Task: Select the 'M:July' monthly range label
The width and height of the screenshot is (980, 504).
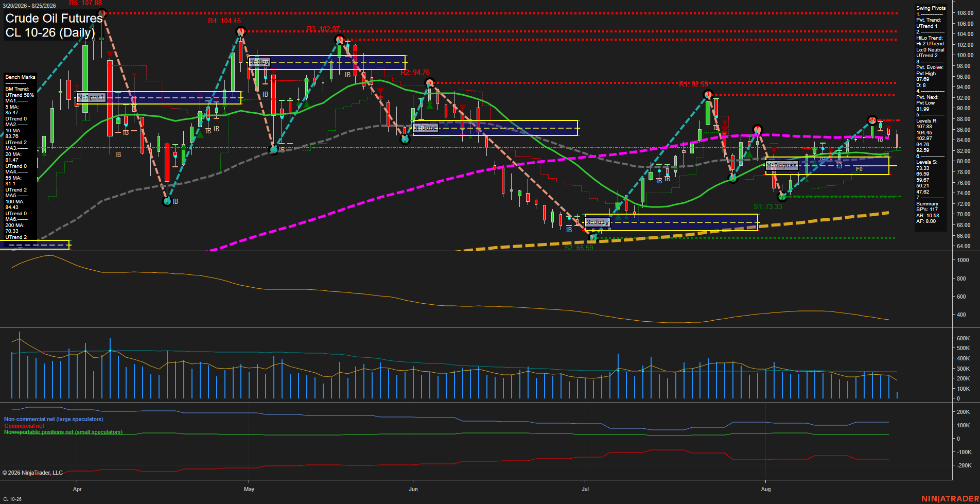Action: point(598,222)
